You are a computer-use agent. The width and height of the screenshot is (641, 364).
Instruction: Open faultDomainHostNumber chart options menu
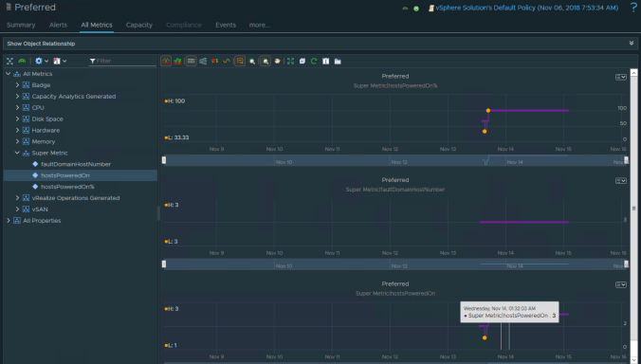(621, 180)
